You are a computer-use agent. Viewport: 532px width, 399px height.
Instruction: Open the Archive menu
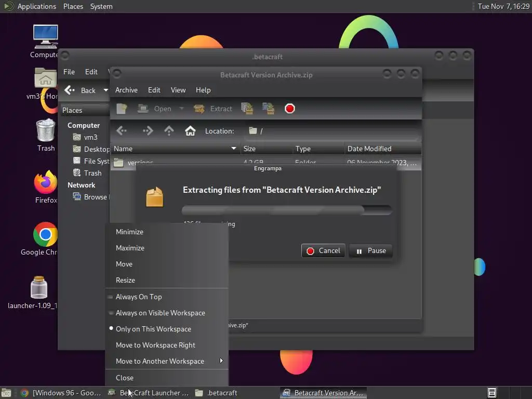point(126,90)
